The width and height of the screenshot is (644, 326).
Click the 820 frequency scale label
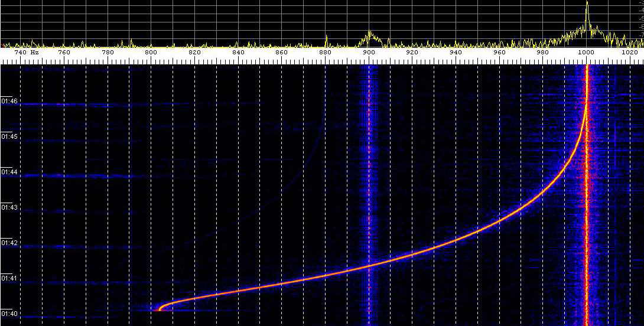(x=195, y=53)
